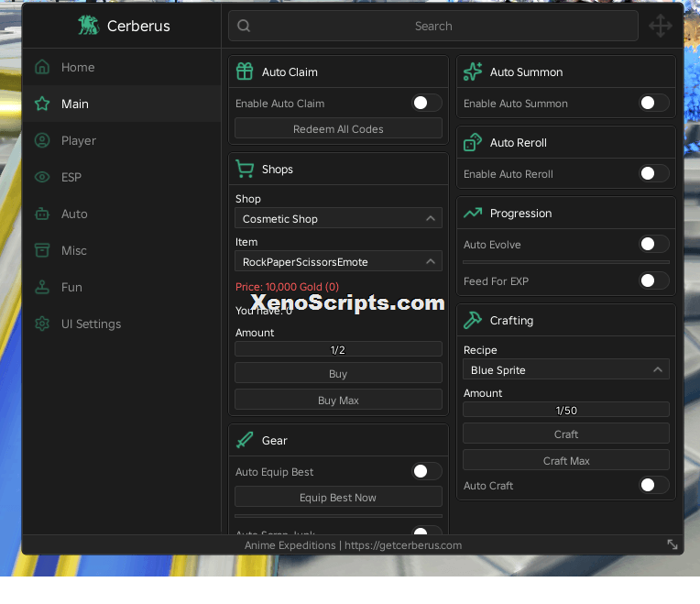Toggle Enable Auto Summon switch

tap(654, 104)
